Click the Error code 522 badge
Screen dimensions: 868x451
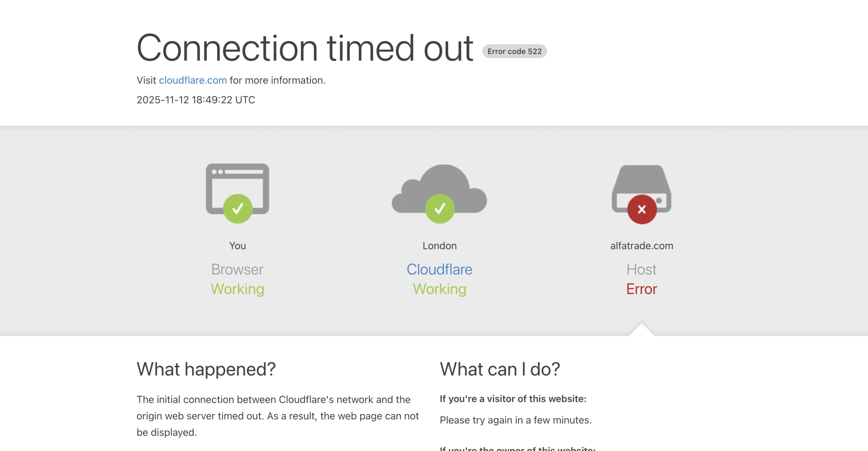point(514,52)
